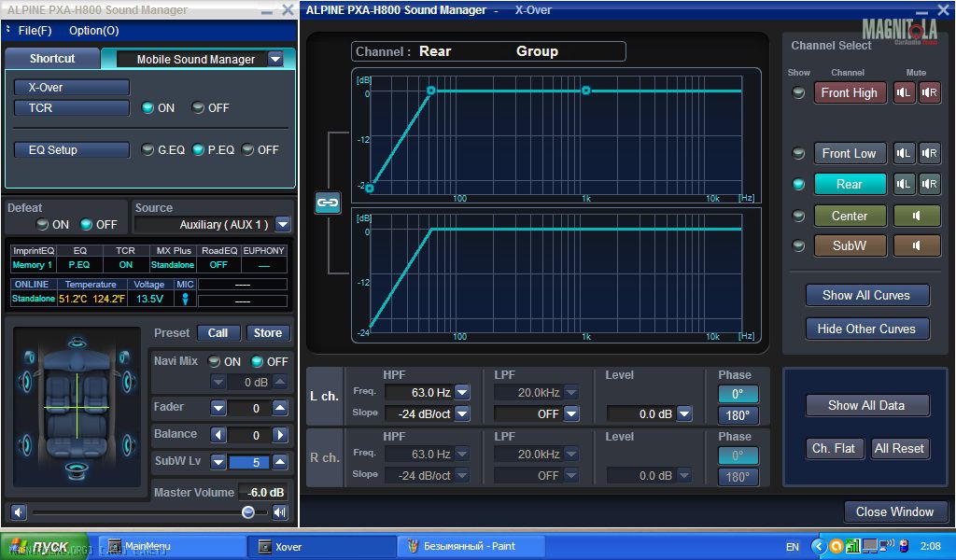Open the File(F) menu
The height and width of the screenshot is (560, 956).
[35, 31]
